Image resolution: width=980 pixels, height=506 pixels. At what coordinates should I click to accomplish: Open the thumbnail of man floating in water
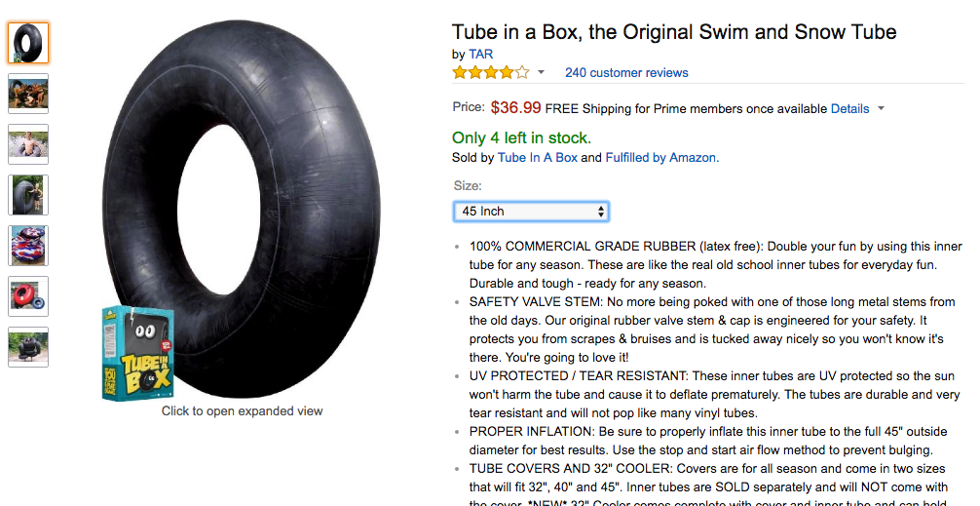pyautogui.click(x=28, y=144)
